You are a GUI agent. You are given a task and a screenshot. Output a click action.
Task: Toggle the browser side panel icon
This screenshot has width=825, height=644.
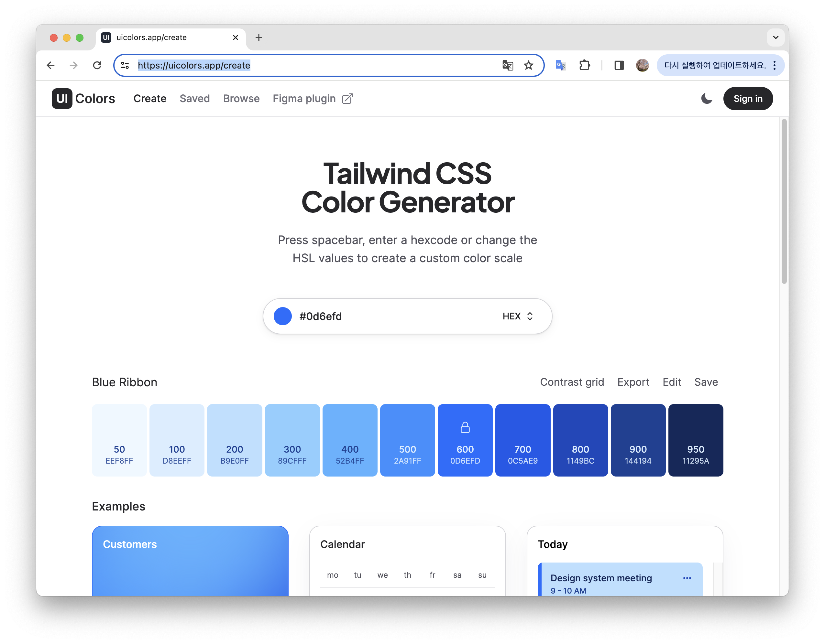click(619, 65)
